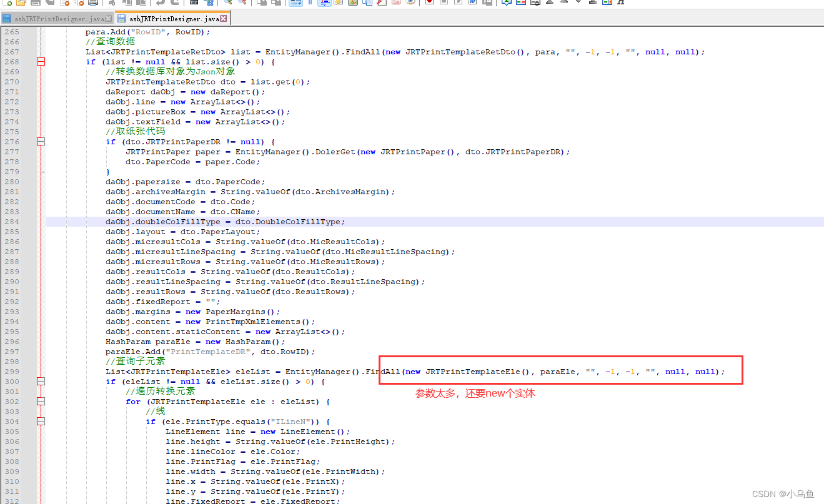
Task: Click the line.height assignment line
Action: (280, 442)
